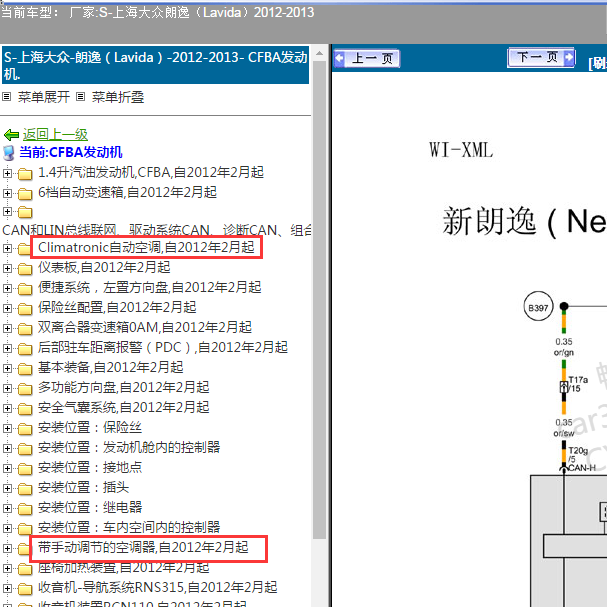Viewport: 607px width, 607px height.
Task: Expand the 保险丝配置 tree node
Action: 7,308
